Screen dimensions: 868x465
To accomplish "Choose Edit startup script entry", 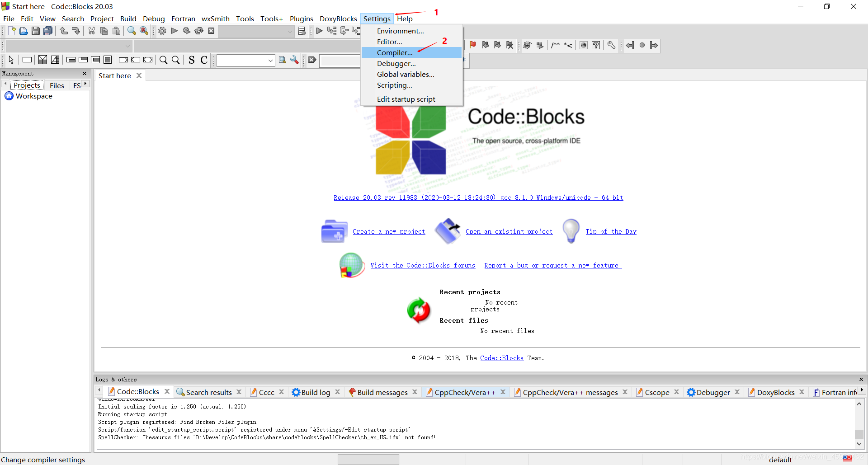I will coord(411,99).
